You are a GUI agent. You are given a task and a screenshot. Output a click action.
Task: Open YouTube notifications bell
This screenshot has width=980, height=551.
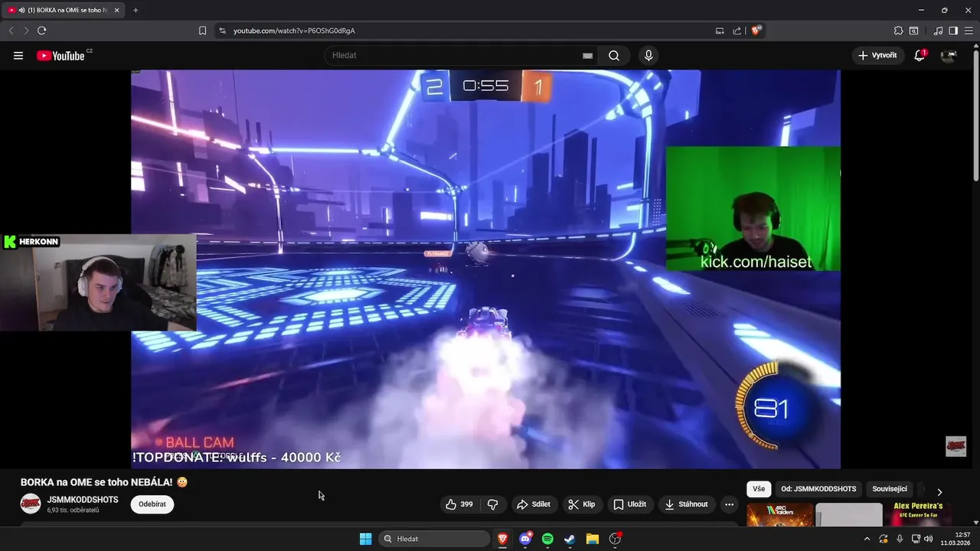click(920, 55)
